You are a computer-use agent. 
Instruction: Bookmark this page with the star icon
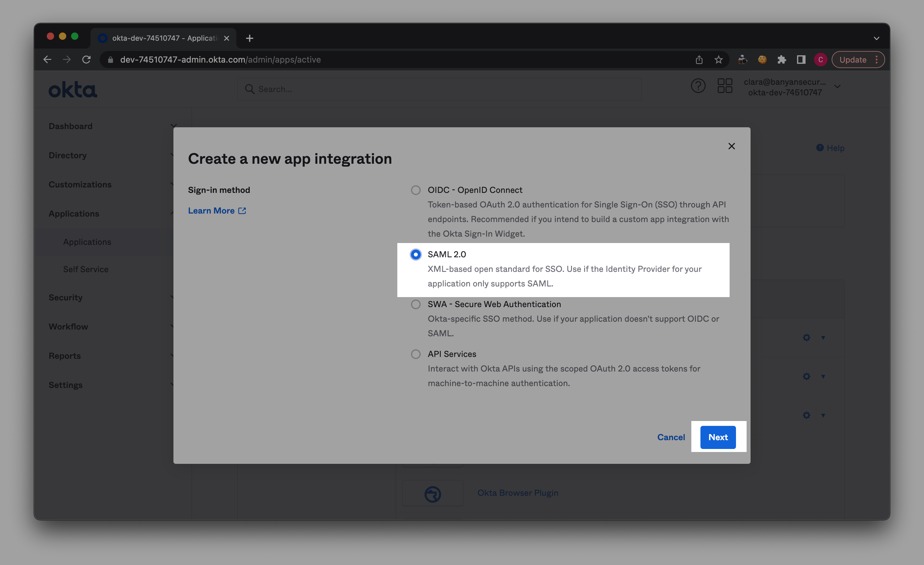[x=718, y=60]
